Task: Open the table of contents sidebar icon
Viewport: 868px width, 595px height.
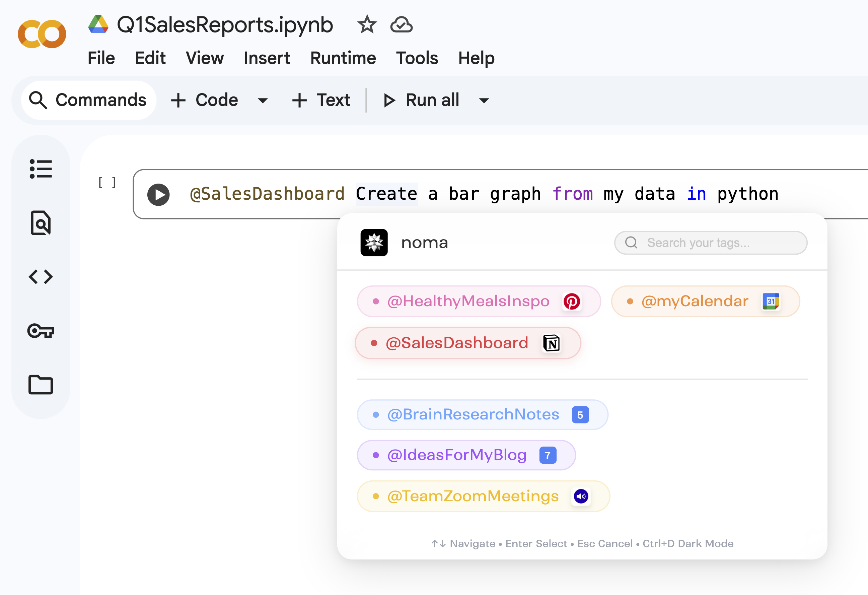Action: [x=41, y=169]
